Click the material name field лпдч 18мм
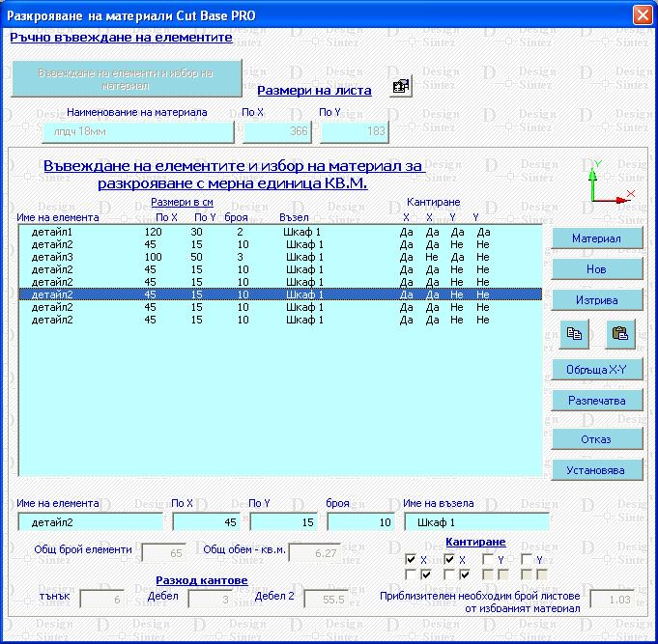 [138, 132]
